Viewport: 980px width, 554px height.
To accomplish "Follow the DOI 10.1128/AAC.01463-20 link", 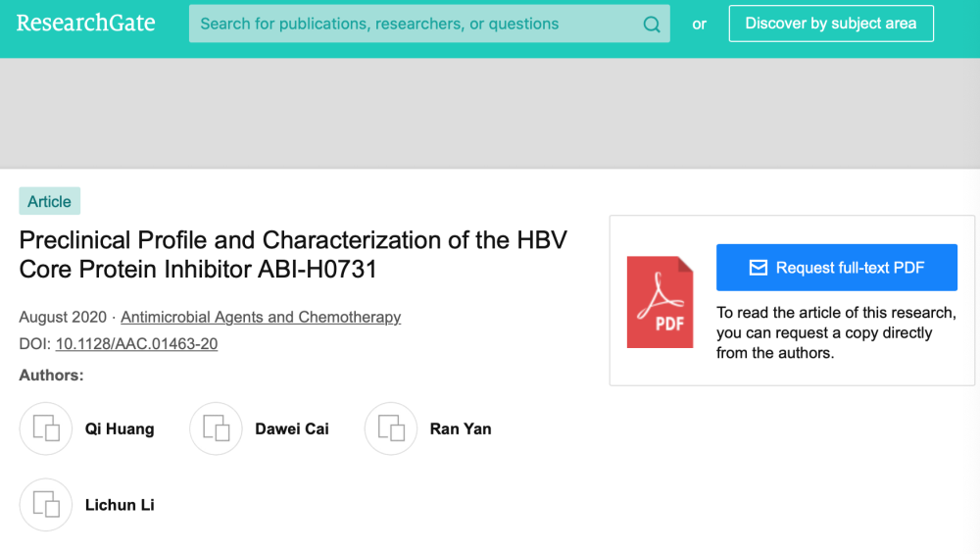I will click(x=136, y=344).
